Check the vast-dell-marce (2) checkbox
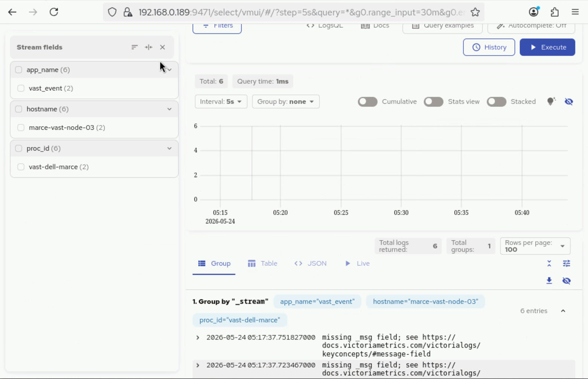588x379 pixels. (21, 167)
